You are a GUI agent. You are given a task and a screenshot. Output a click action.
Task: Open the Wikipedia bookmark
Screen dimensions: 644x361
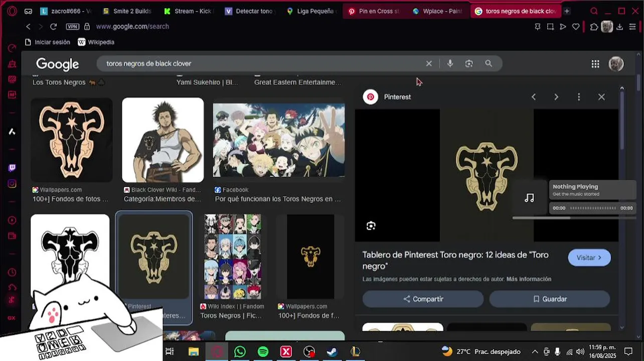(x=96, y=42)
